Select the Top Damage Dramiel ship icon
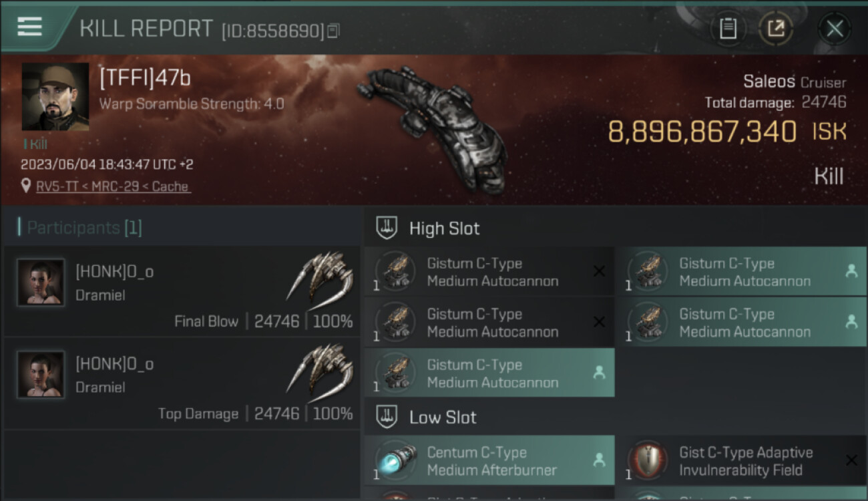 pyautogui.click(x=320, y=368)
